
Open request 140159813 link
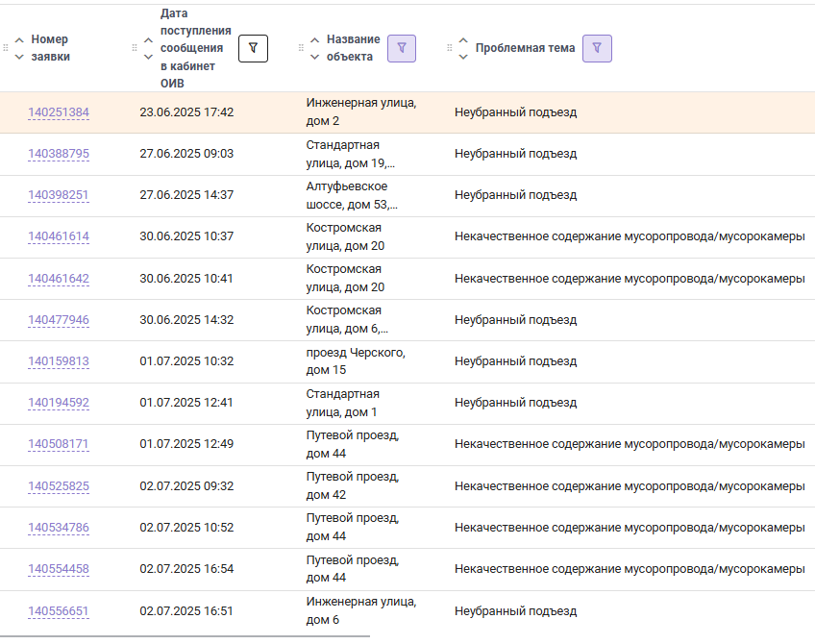coord(59,361)
